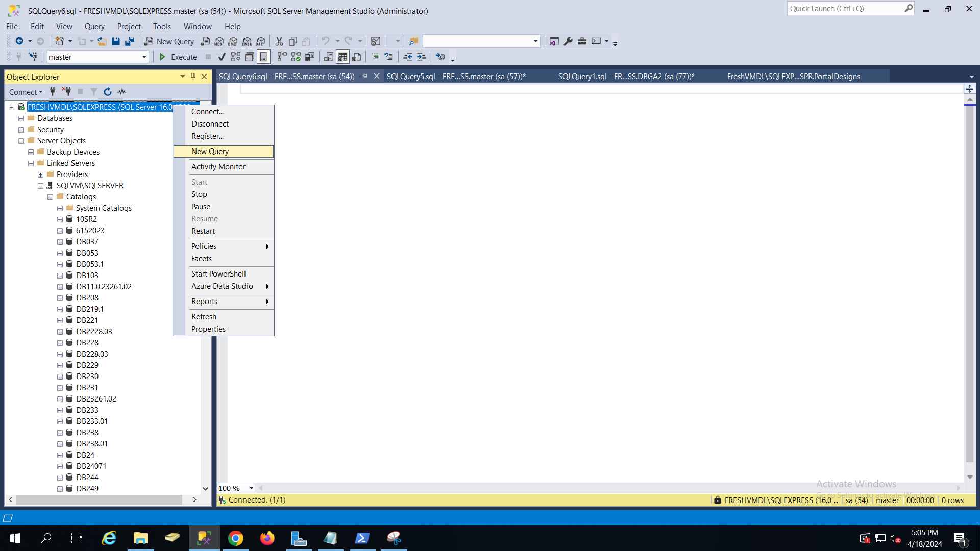Disconnect the server using the plug icon
Screen dimensions: 980x551
point(66,92)
